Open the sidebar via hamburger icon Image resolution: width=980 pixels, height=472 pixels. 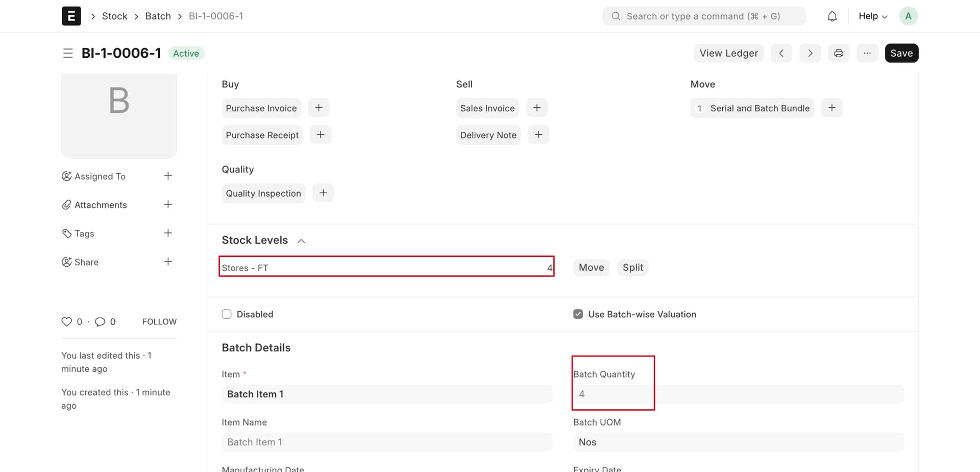click(x=68, y=53)
